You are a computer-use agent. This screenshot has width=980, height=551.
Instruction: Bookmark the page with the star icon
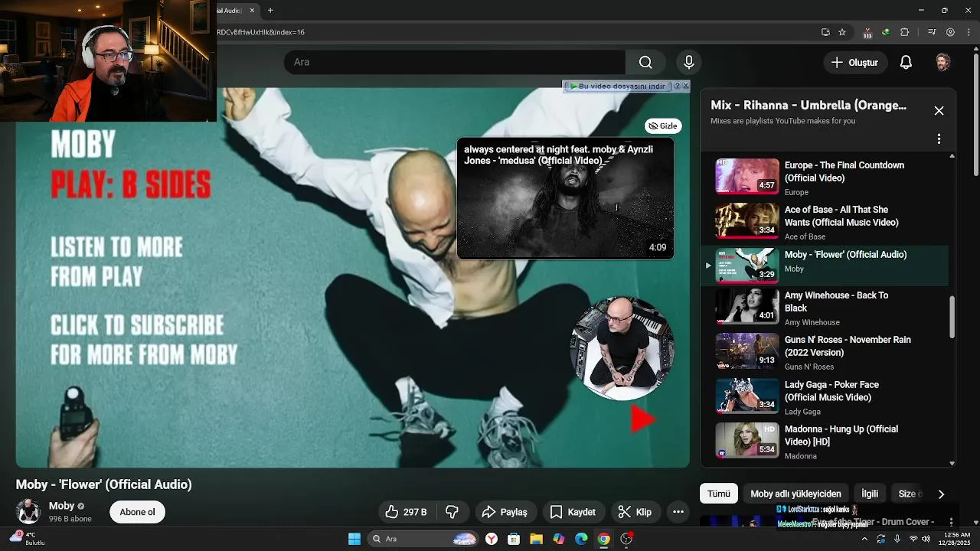842,32
